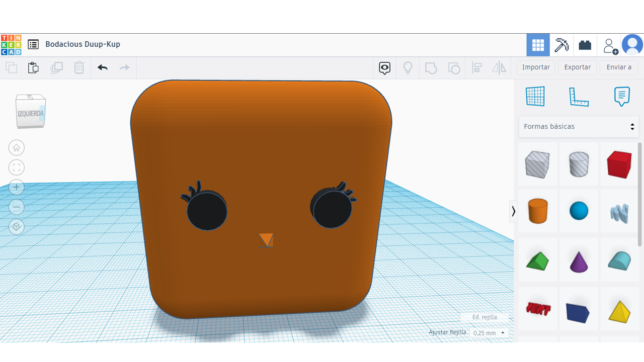Screen dimensions: 644x362
Task: Pick the green Roof shape
Action: tap(537, 261)
